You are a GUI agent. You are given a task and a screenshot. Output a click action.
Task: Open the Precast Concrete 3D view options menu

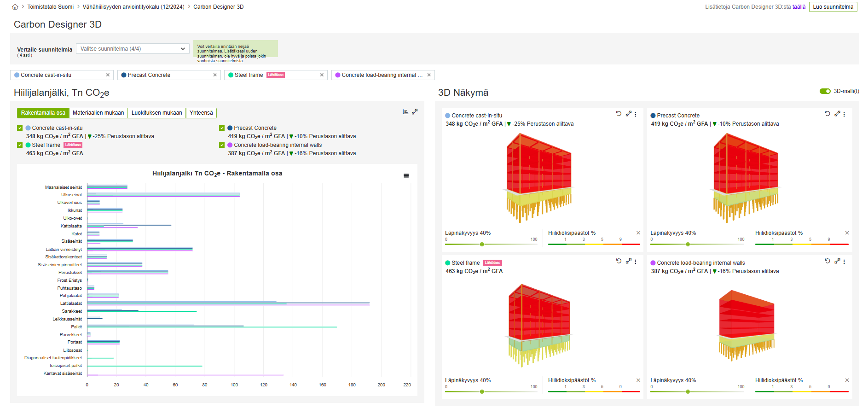[844, 114]
